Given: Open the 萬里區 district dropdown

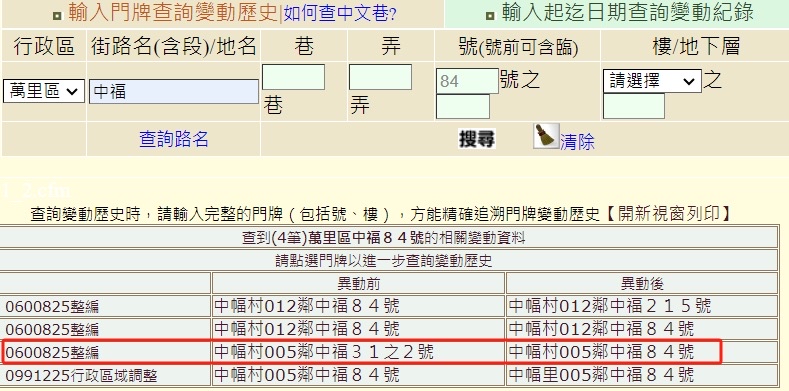Looking at the screenshot, I should (44, 91).
